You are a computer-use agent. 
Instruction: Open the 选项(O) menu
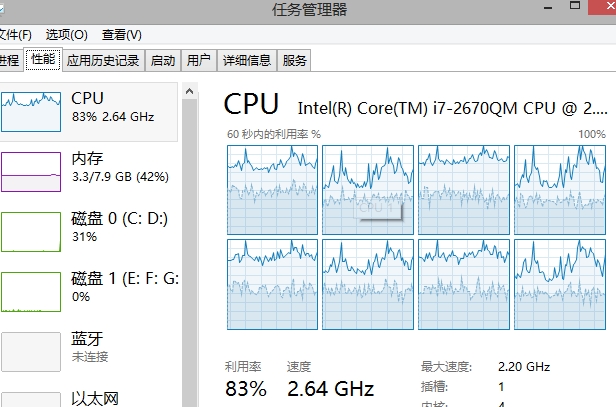66,35
